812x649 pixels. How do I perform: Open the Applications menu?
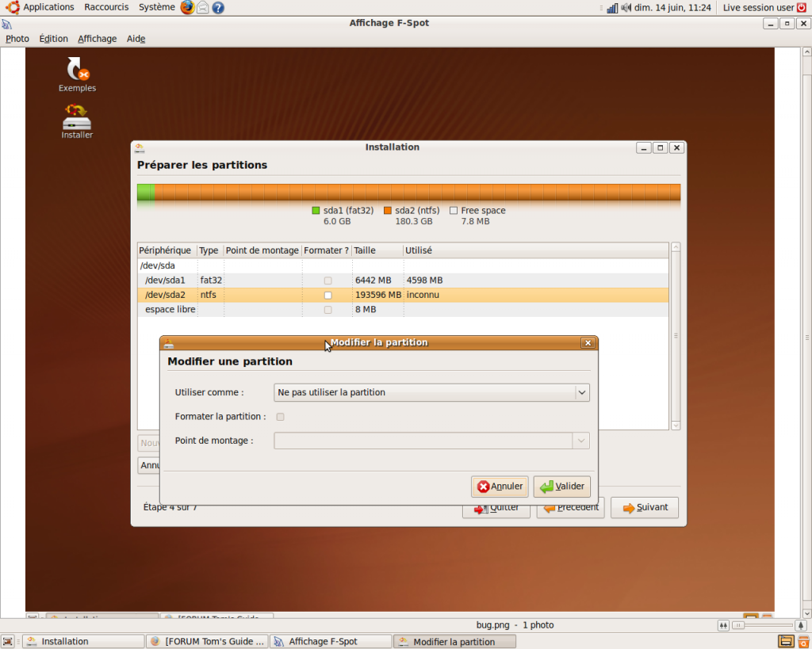[x=48, y=7]
